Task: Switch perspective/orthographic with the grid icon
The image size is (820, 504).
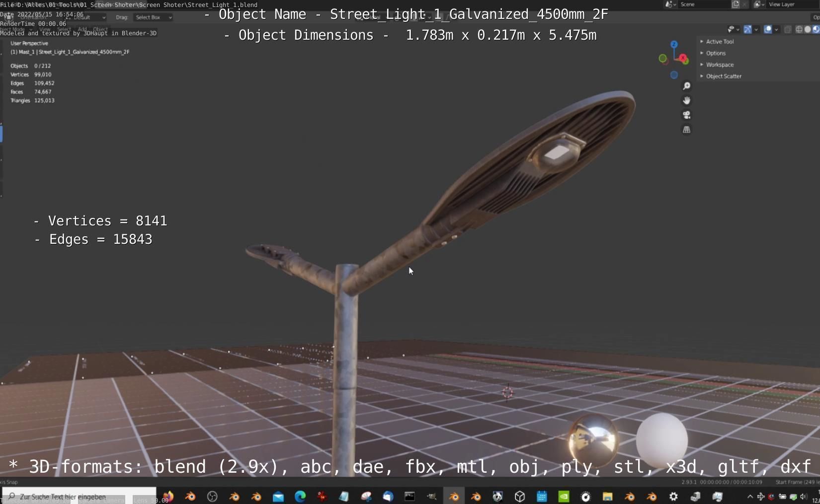Action: click(x=686, y=130)
